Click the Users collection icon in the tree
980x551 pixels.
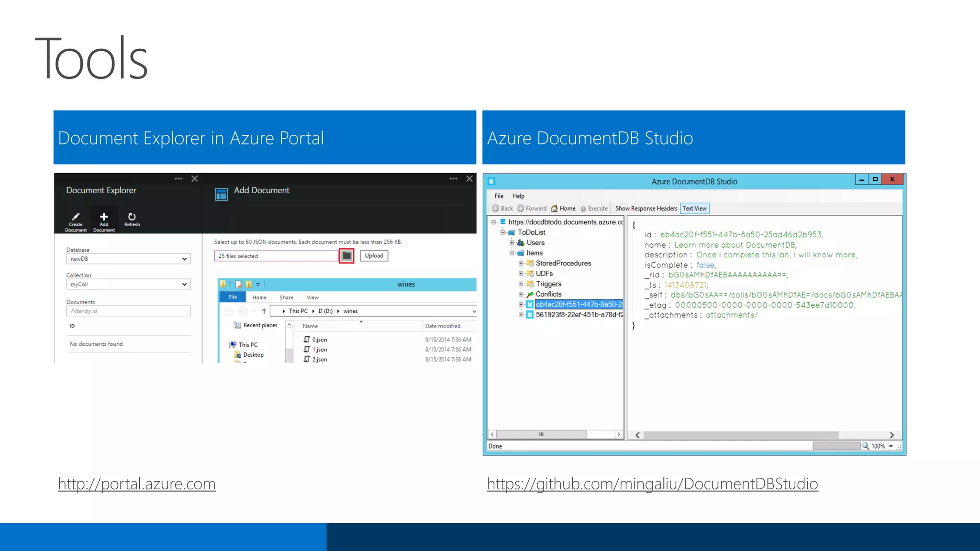(x=521, y=243)
